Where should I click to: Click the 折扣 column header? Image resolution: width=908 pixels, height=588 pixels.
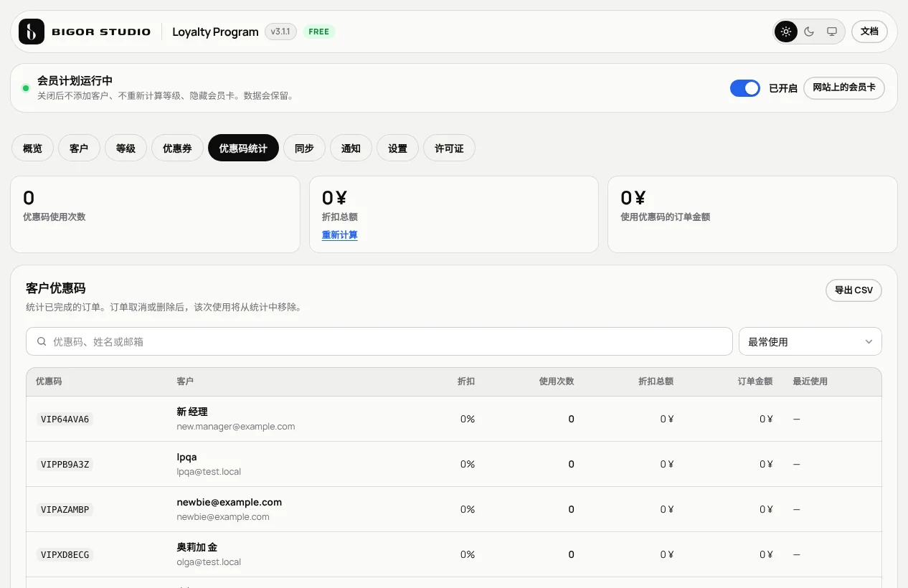tap(466, 381)
